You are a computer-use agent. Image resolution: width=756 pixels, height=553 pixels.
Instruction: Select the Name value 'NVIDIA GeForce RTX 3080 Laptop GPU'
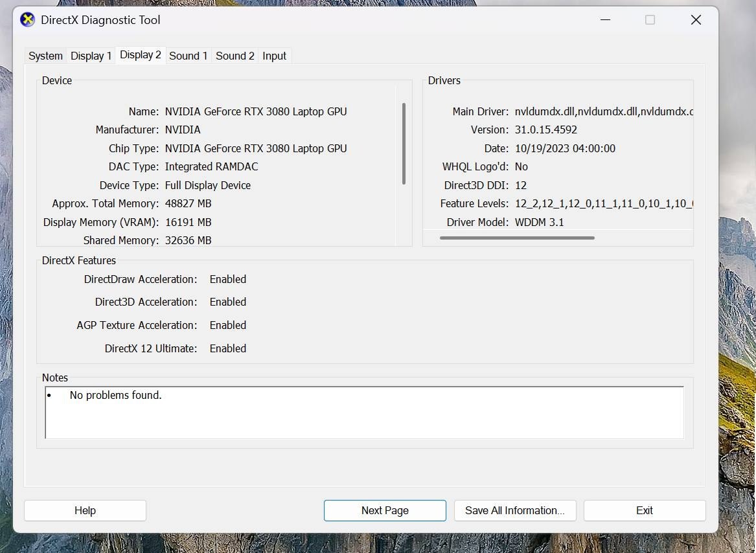point(256,112)
